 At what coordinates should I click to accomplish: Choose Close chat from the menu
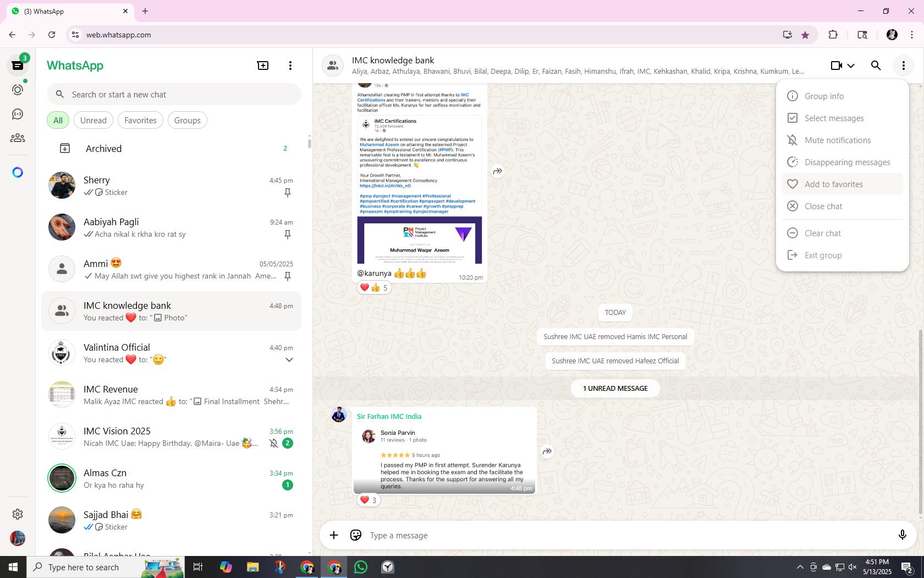[842, 206]
